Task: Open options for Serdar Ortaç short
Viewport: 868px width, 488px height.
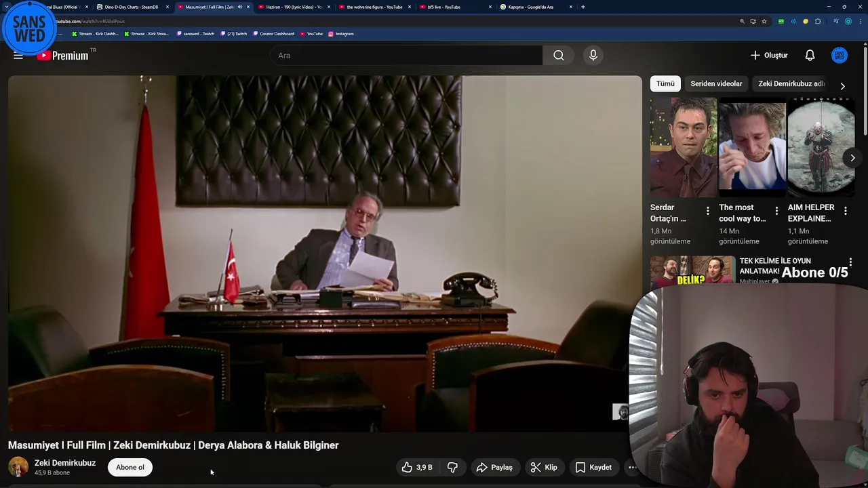Action: 707,211
